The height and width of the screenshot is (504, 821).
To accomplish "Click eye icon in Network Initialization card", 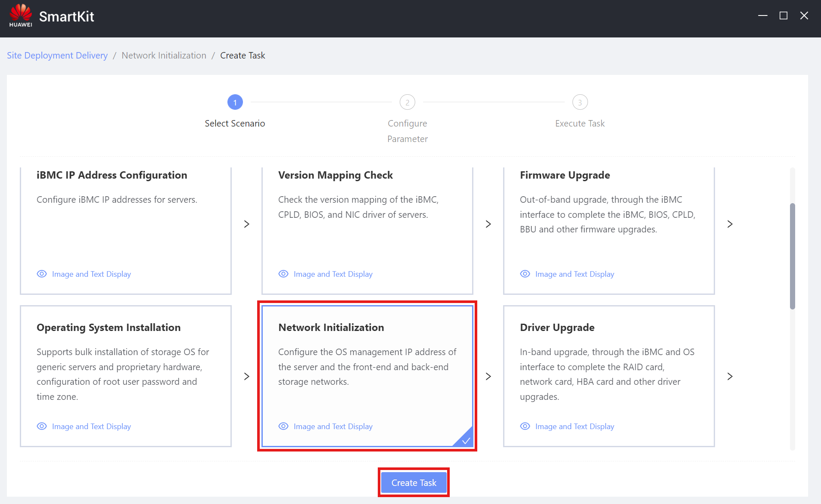I will (283, 427).
